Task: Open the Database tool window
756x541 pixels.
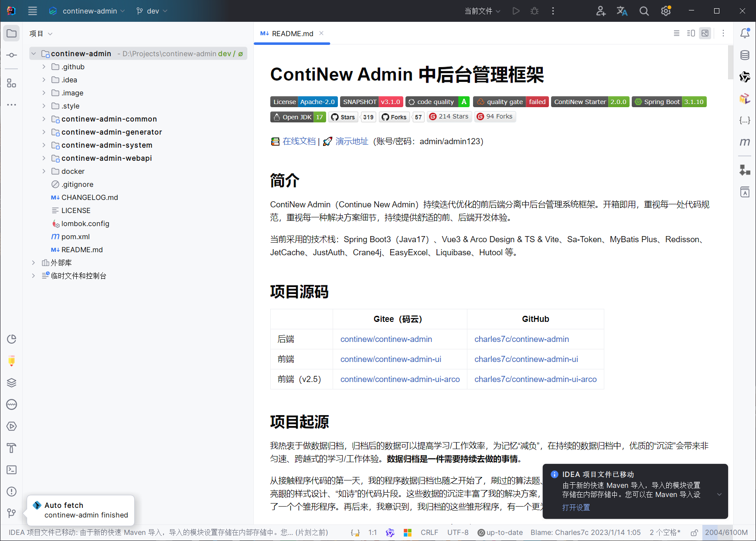Action: click(x=745, y=55)
